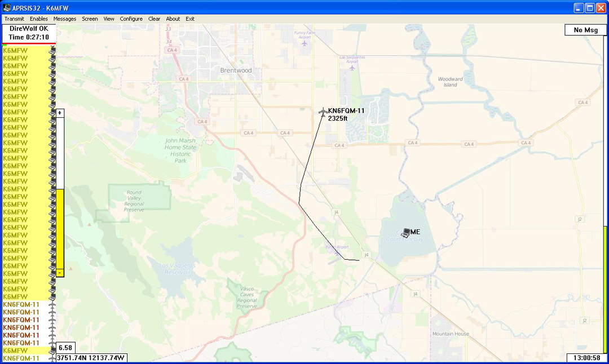Click the zoom out minus button

click(60, 273)
